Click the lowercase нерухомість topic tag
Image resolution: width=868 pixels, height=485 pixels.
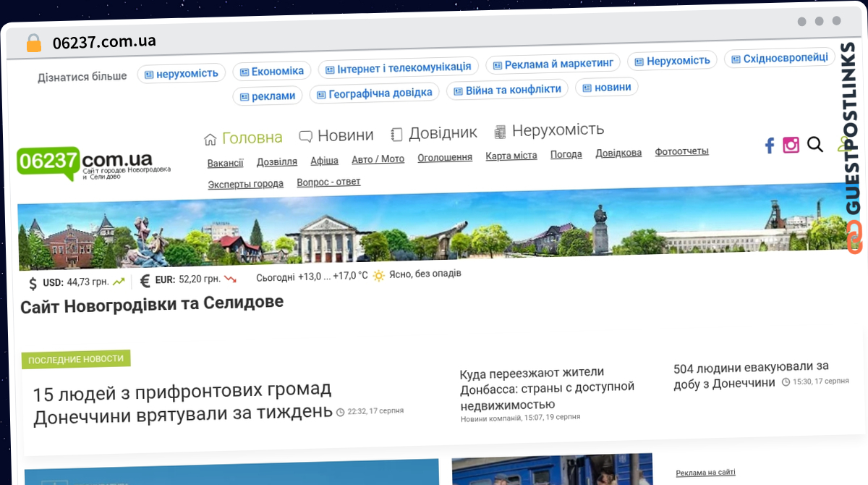pos(182,74)
